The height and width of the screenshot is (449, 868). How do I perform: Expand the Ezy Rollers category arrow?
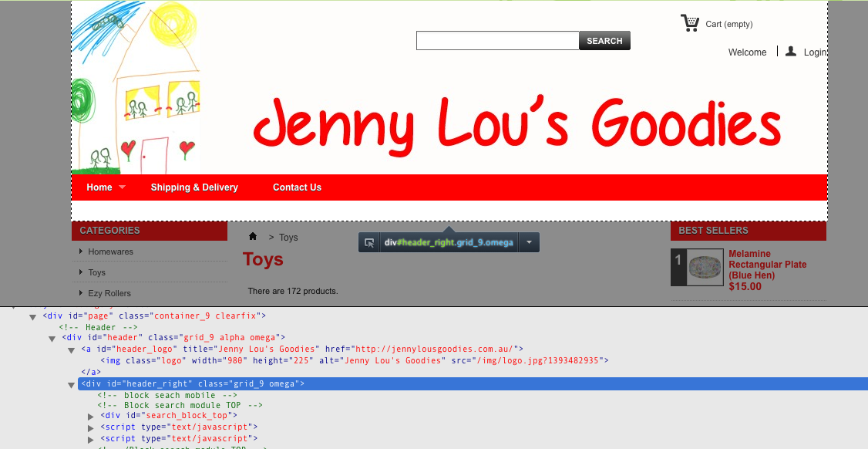pyautogui.click(x=82, y=292)
